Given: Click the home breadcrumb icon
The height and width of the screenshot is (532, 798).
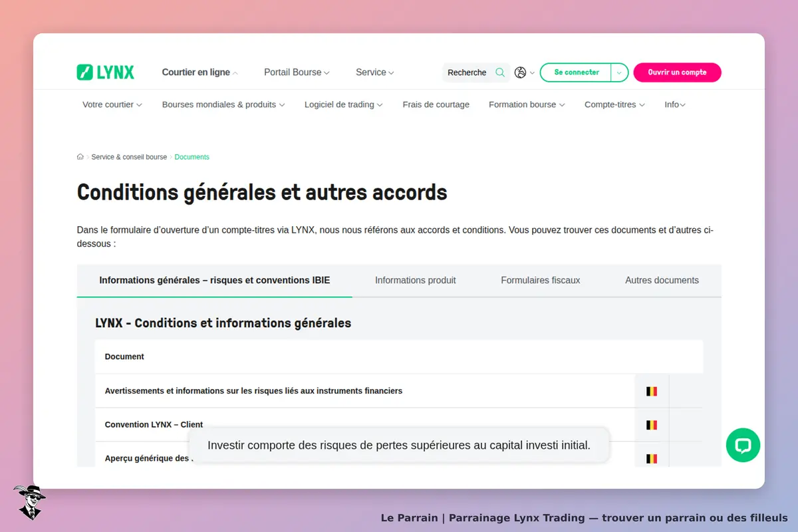Looking at the screenshot, I should pos(80,157).
